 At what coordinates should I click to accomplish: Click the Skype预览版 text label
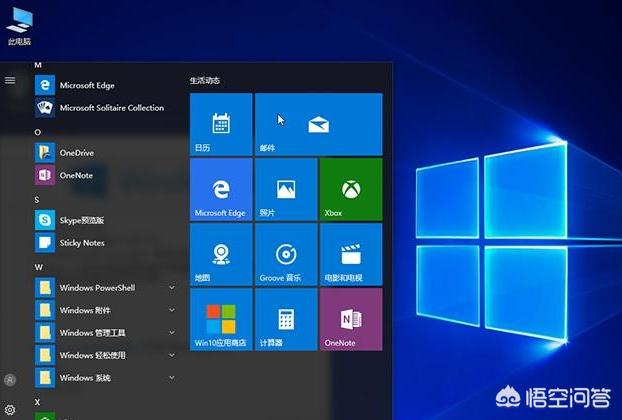point(82,221)
